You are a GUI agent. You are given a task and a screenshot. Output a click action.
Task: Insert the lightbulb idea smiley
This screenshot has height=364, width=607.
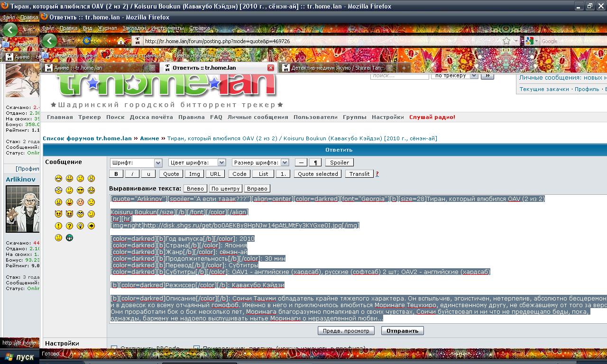click(80, 226)
